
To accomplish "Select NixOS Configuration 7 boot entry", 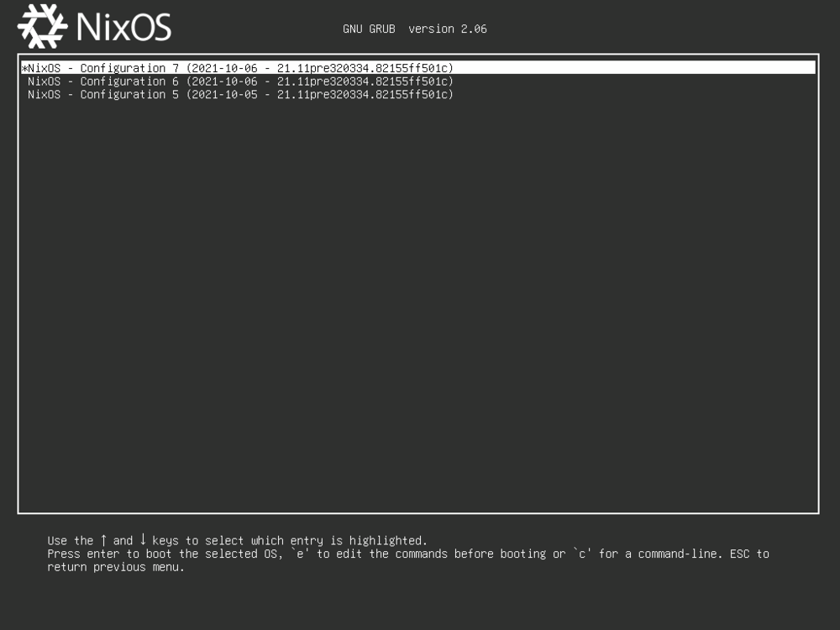I will (240, 68).
